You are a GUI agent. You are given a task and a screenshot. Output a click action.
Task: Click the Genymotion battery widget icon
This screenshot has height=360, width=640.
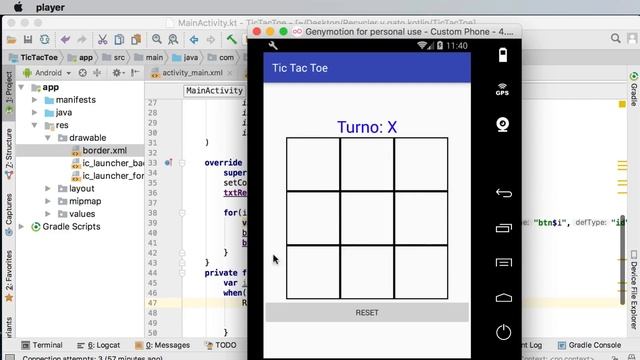(503, 55)
